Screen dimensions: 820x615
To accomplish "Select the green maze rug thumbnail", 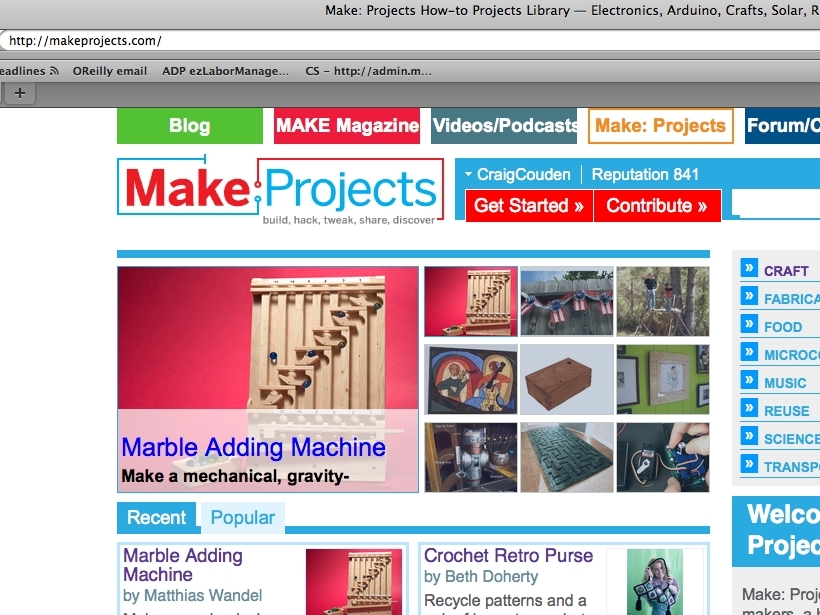I will (x=567, y=458).
